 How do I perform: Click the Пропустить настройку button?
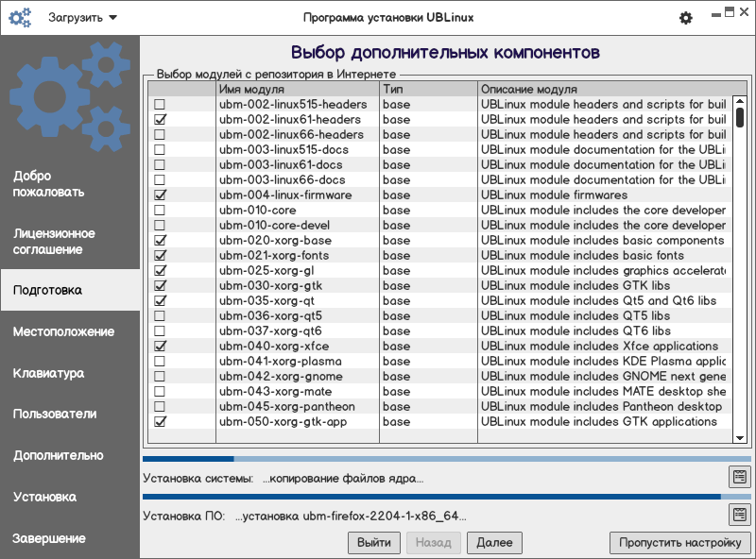click(680, 543)
